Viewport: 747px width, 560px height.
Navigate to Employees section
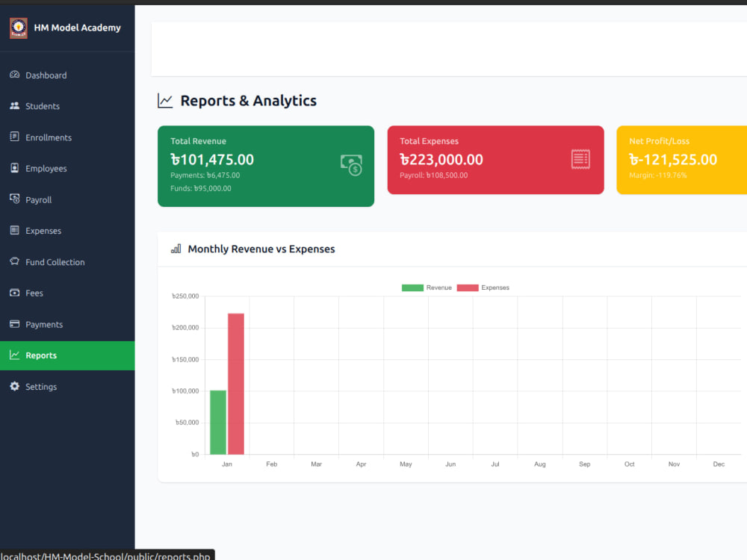(67, 169)
